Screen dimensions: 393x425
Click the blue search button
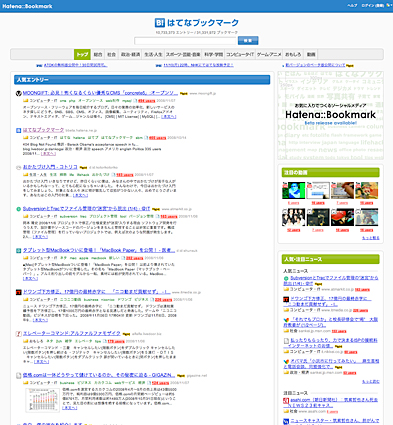pyautogui.click(x=248, y=41)
